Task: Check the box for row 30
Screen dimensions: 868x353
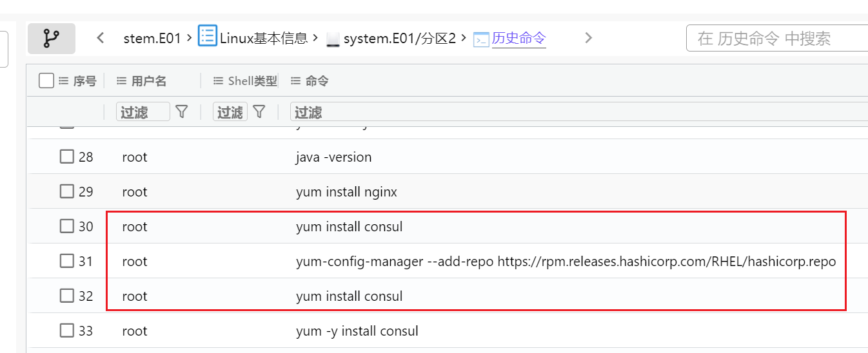Action: point(67,226)
